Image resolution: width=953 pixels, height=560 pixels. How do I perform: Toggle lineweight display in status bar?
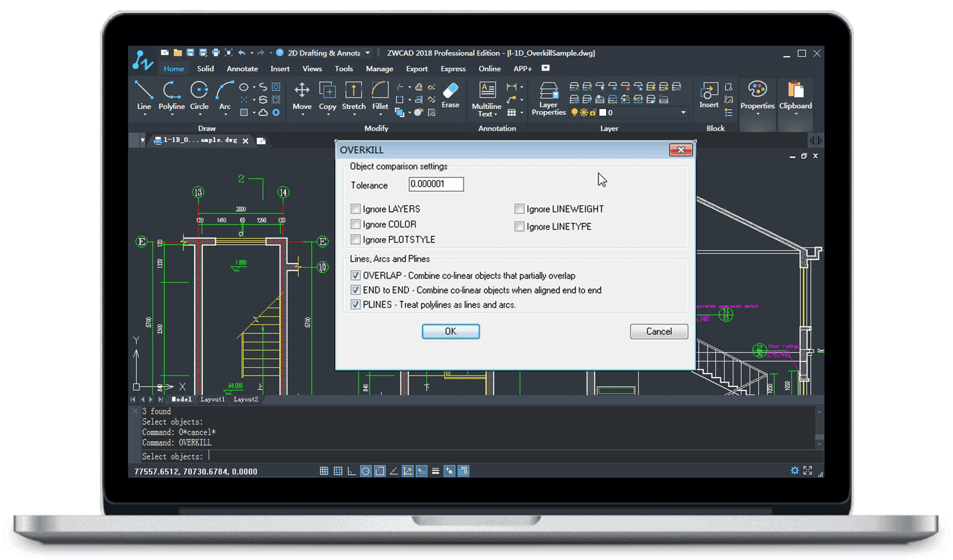[x=435, y=471]
